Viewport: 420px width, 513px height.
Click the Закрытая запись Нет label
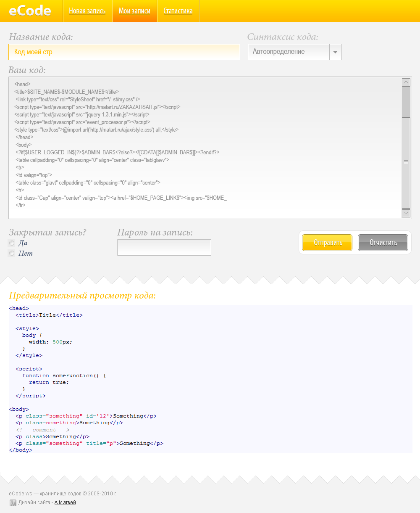pos(26,253)
